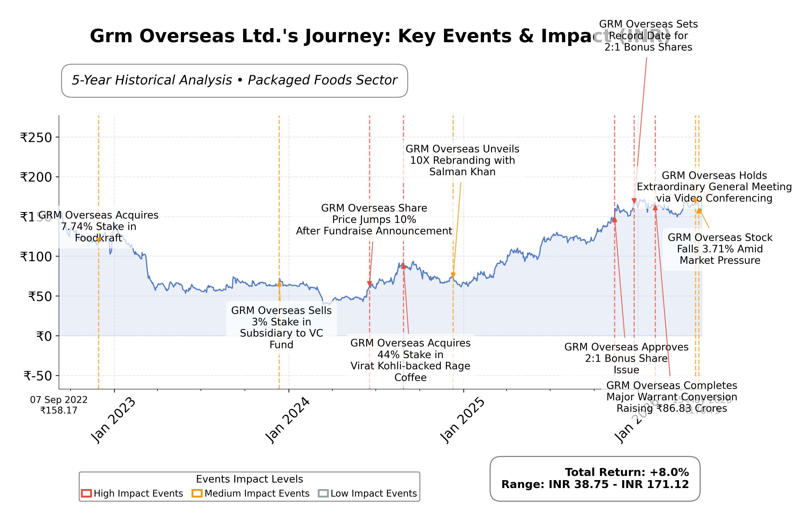This screenshot has width=812, height=521.
Task: Click the 'Stock Falls 3.71%' annotation
Action: click(720, 249)
